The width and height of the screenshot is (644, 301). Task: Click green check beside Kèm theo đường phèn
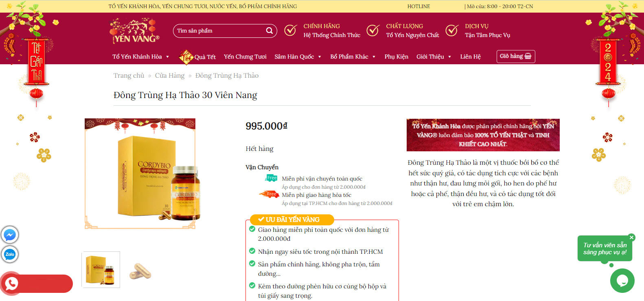pyautogui.click(x=252, y=286)
